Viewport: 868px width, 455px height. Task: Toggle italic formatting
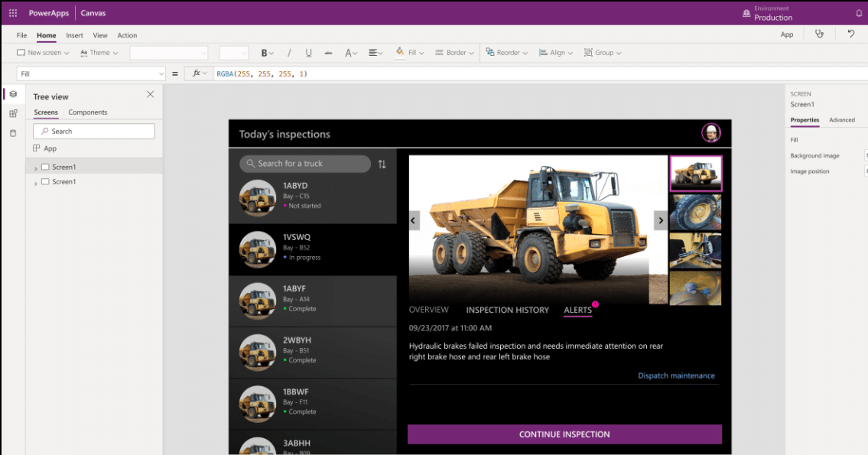click(289, 53)
